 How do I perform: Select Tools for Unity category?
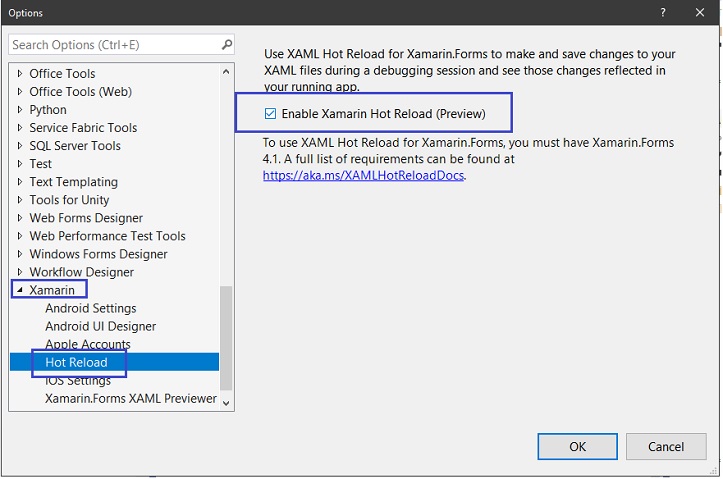[69, 200]
